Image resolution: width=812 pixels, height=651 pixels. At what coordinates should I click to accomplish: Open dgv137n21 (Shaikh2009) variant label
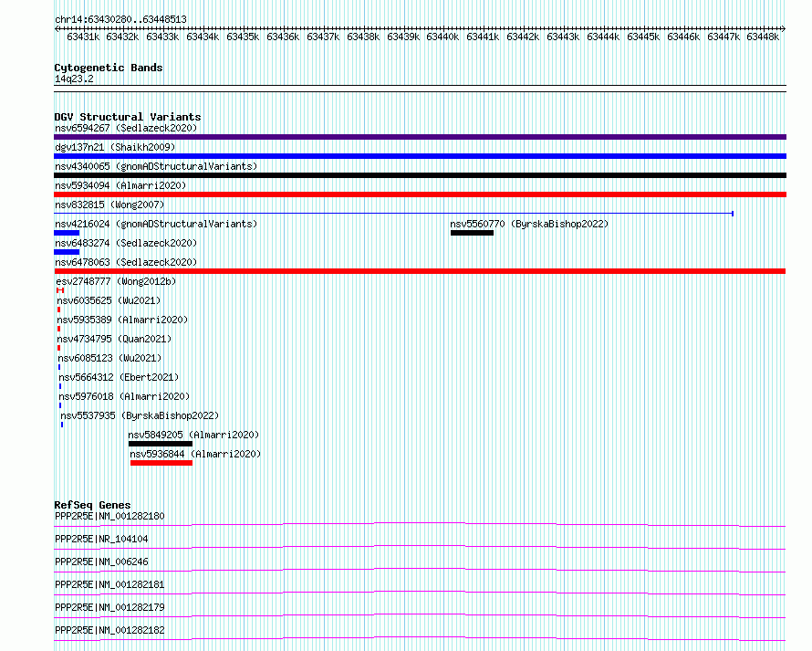click(x=115, y=147)
